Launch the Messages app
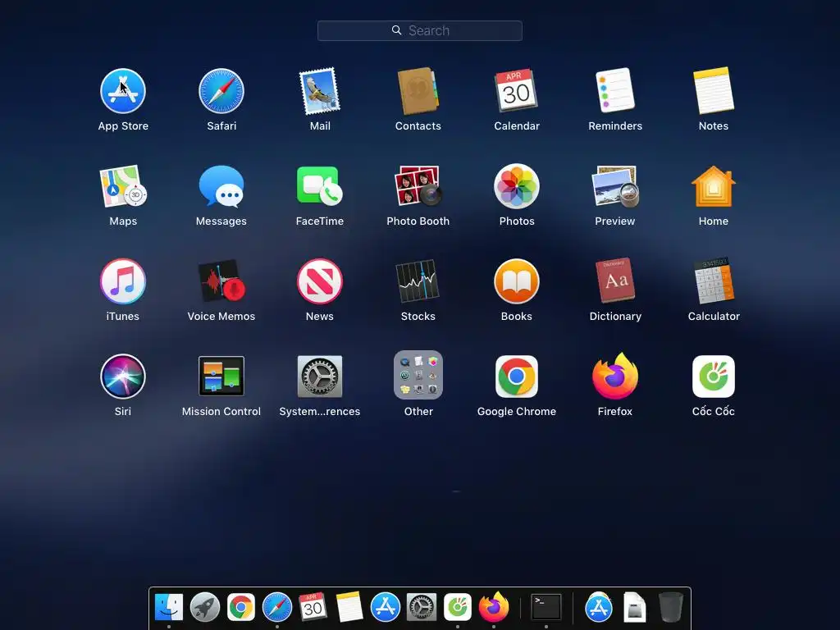 coord(221,186)
